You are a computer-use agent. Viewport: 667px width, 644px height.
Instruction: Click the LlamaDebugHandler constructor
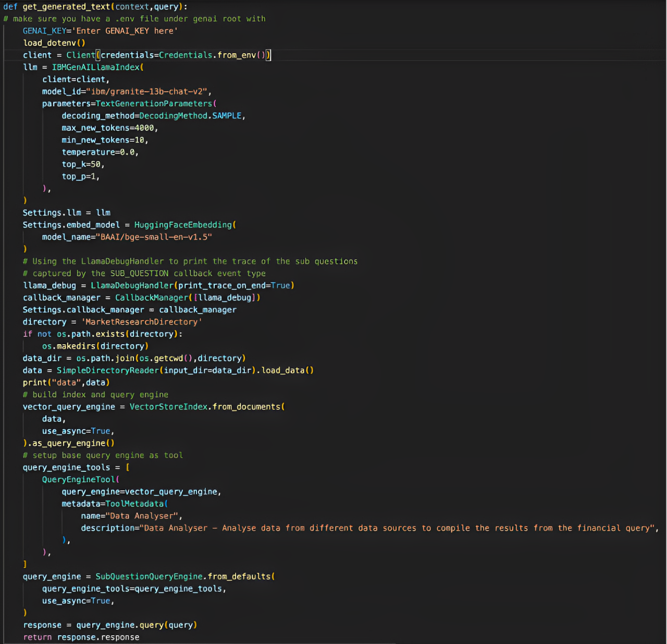pyautogui.click(x=132, y=285)
